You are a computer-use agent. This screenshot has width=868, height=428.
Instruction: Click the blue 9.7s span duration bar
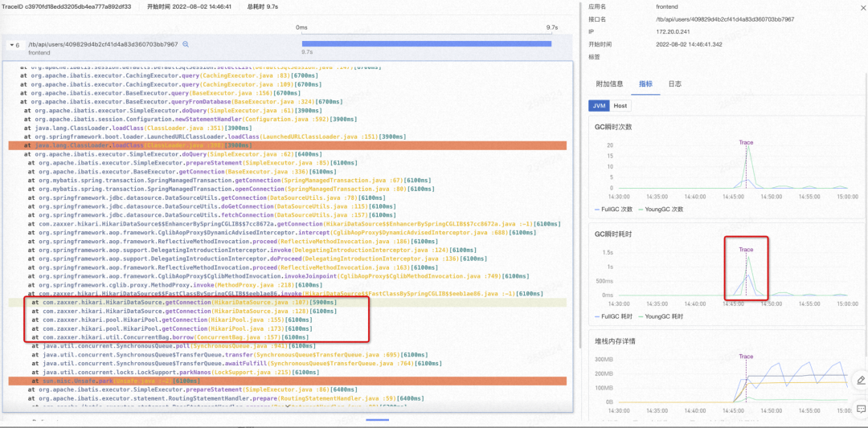[426, 43]
